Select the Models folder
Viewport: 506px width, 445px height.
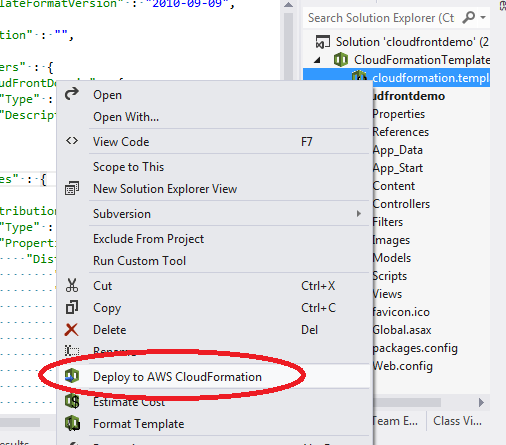pyautogui.click(x=392, y=258)
